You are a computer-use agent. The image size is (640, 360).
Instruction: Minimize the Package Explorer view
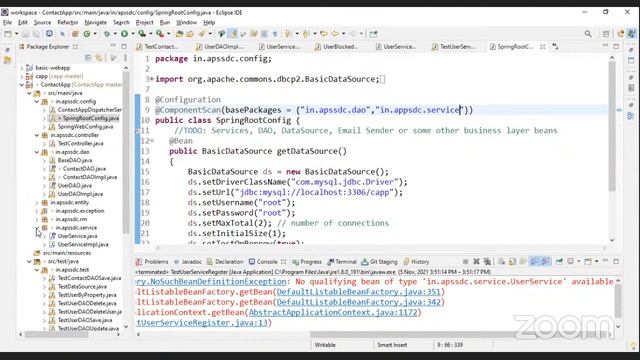tap(113, 46)
